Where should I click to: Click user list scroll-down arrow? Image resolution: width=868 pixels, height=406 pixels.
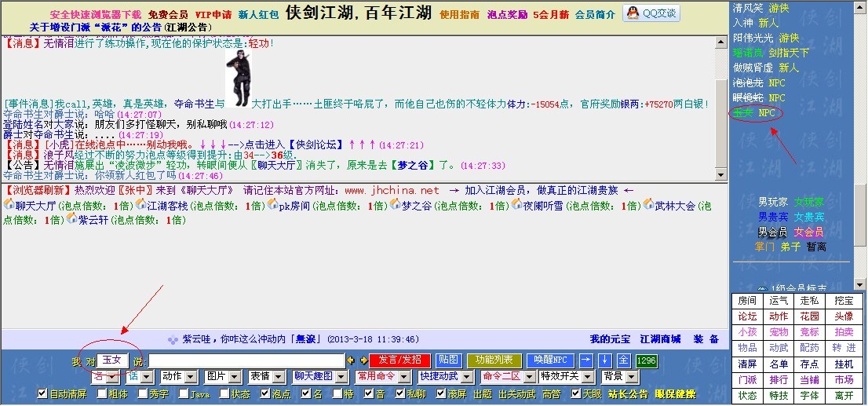point(859,284)
